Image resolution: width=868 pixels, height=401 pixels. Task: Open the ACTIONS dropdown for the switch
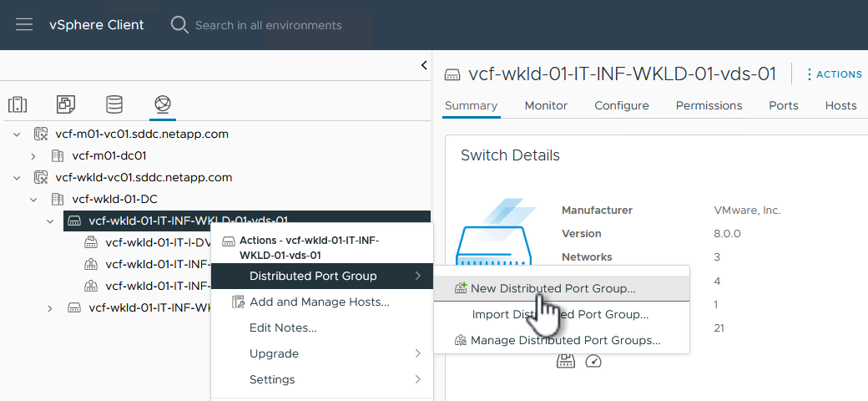click(833, 74)
